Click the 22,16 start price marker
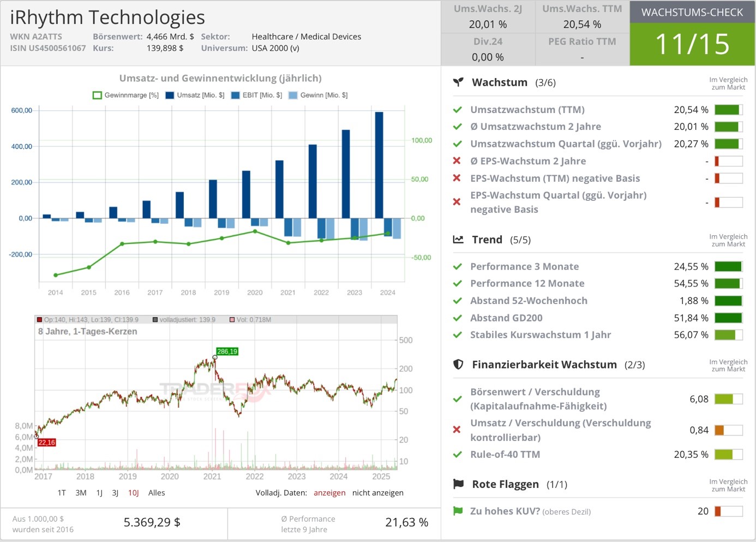This screenshot has width=756, height=542. click(47, 443)
